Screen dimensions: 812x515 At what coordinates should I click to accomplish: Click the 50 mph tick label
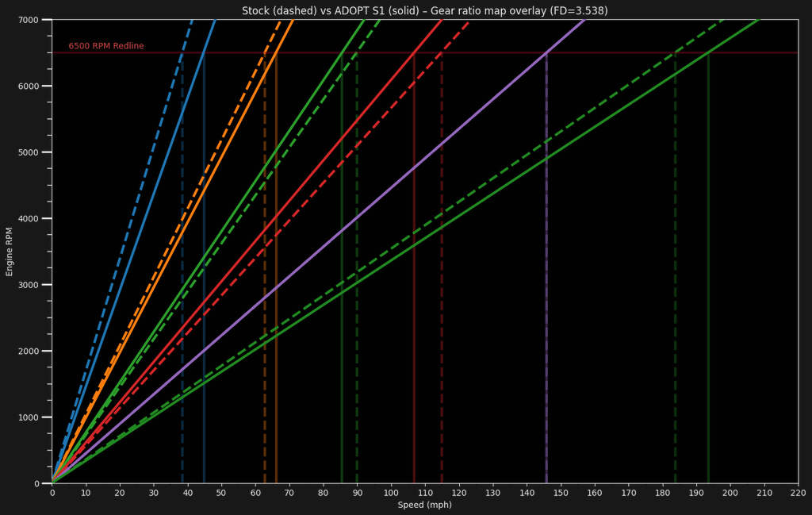pyautogui.click(x=221, y=494)
